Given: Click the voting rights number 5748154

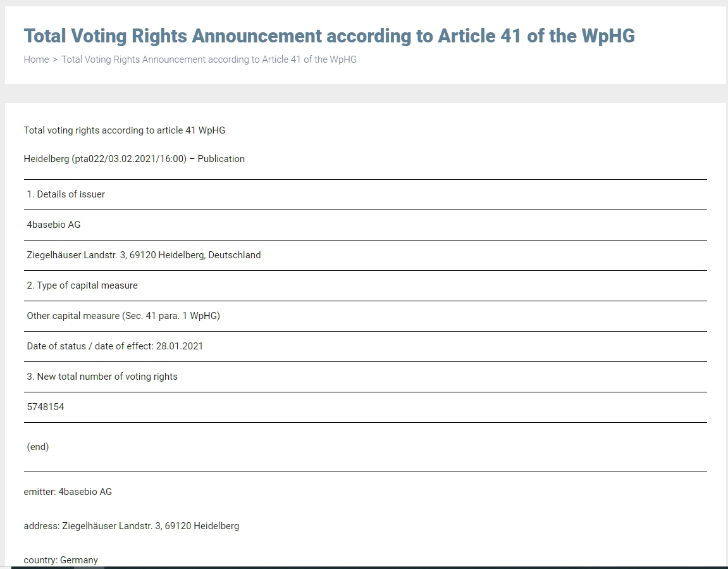Looking at the screenshot, I should [46, 407].
